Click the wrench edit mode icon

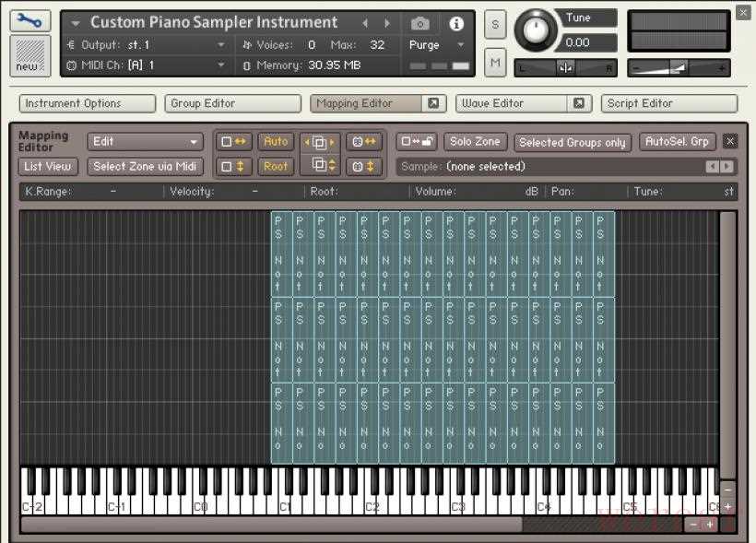pos(30,21)
